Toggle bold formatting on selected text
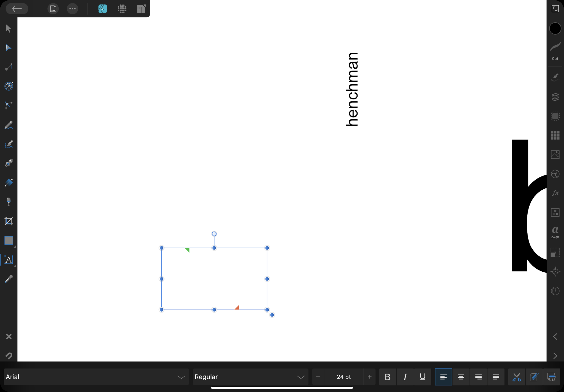The height and width of the screenshot is (392, 564). [388, 377]
